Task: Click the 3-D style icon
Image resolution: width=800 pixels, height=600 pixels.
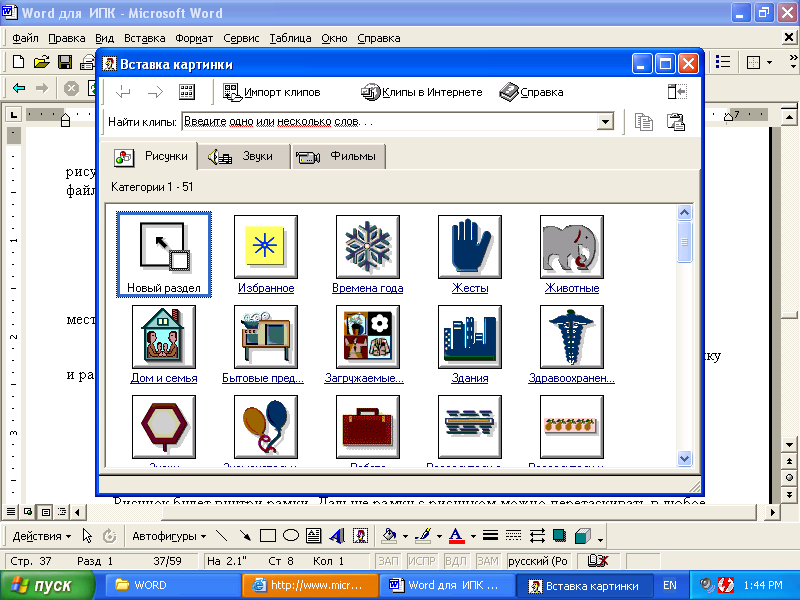Action: click(583, 536)
